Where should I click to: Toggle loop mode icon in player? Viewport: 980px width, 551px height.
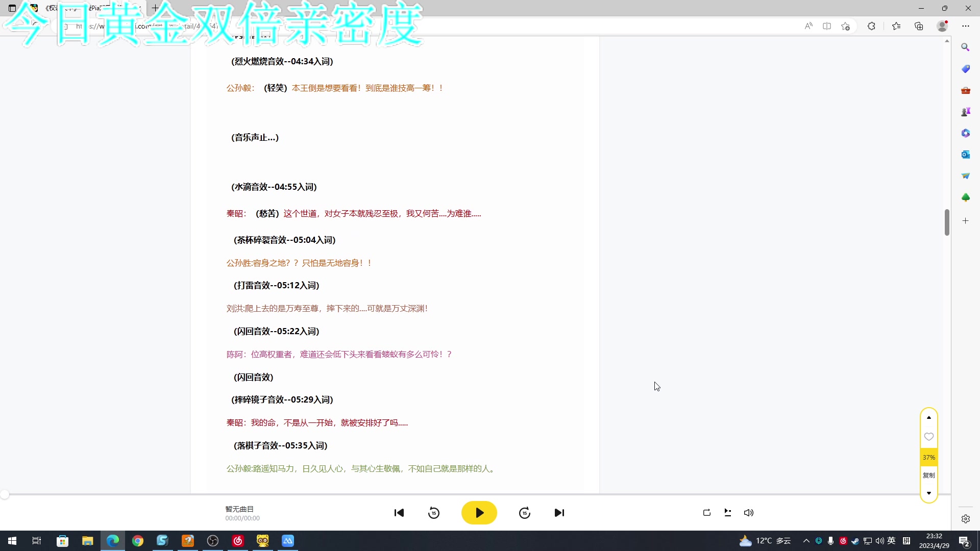pos(706,513)
